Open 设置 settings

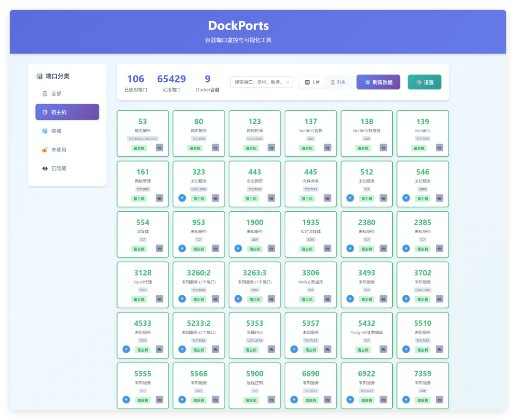coord(425,82)
